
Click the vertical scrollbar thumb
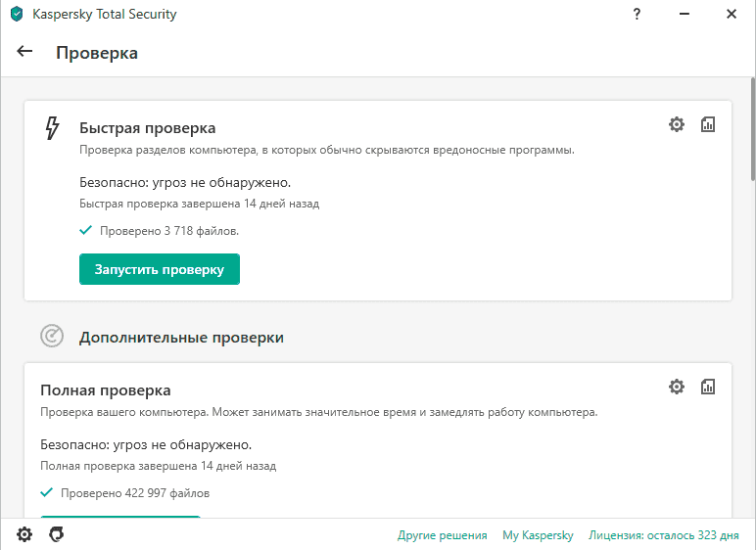pos(751,130)
